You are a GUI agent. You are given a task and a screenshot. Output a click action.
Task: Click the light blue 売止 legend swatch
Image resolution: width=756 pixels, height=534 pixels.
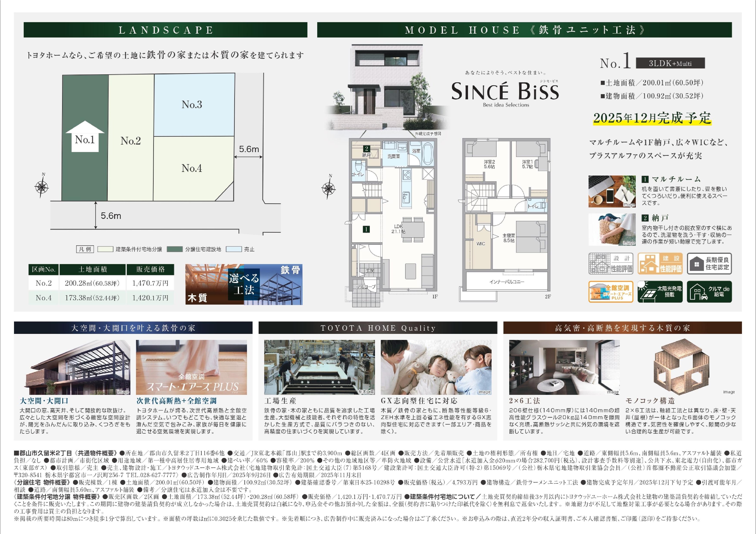click(233, 249)
